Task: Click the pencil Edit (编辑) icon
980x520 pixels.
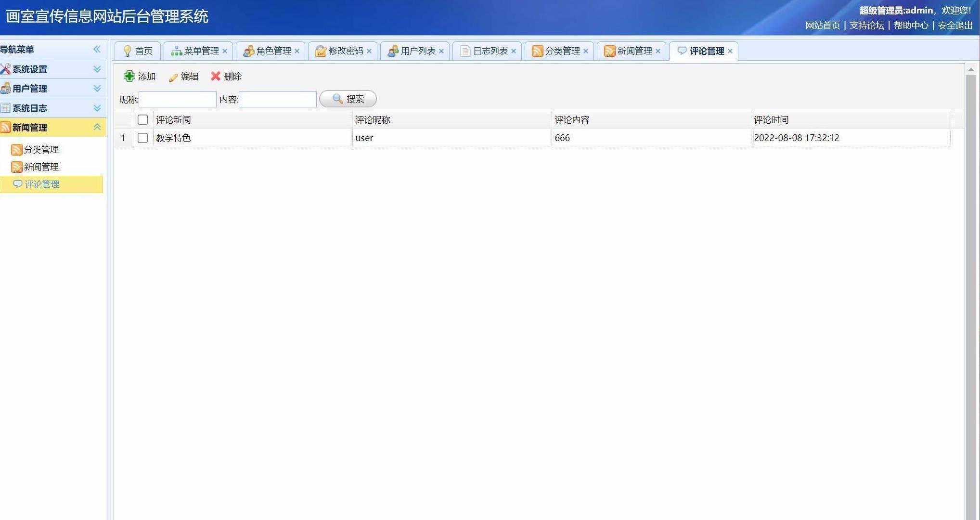Action: tap(174, 77)
